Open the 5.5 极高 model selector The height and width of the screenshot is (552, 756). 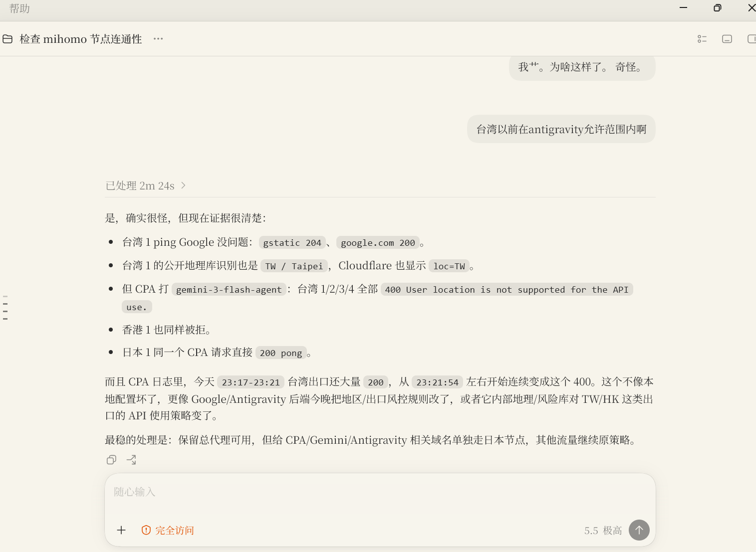603,531
